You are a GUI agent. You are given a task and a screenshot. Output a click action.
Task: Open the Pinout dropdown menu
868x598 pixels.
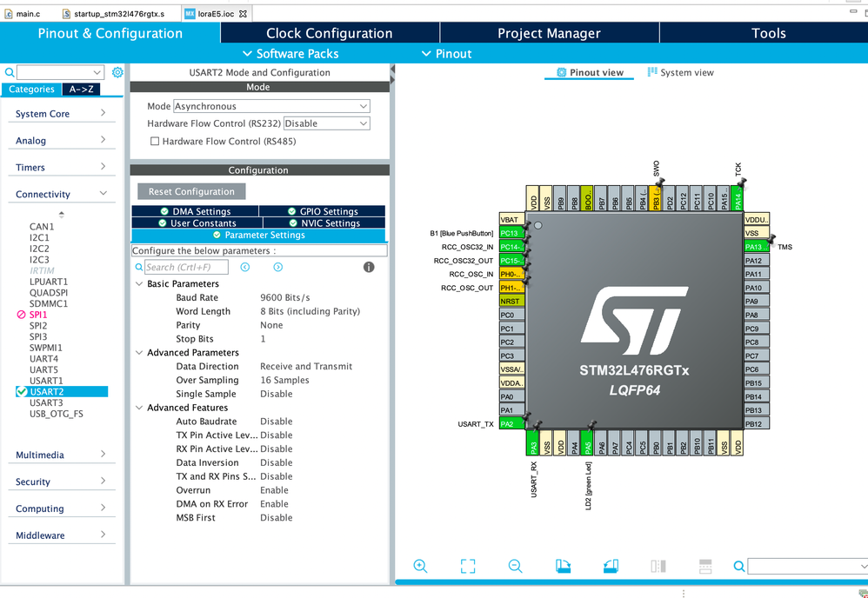click(x=447, y=54)
